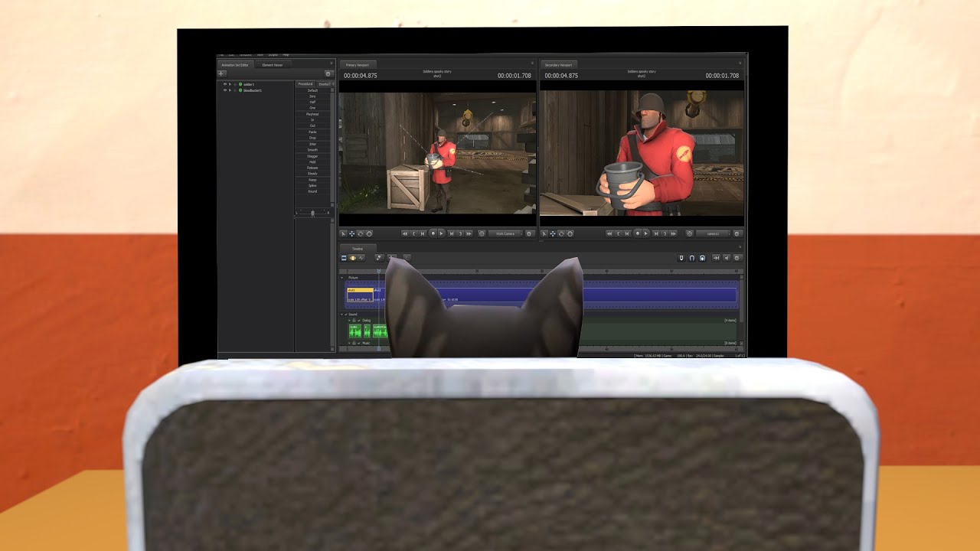Record in the secondary viewport
Image resolution: width=980 pixels, height=551 pixels.
[x=637, y=233]
